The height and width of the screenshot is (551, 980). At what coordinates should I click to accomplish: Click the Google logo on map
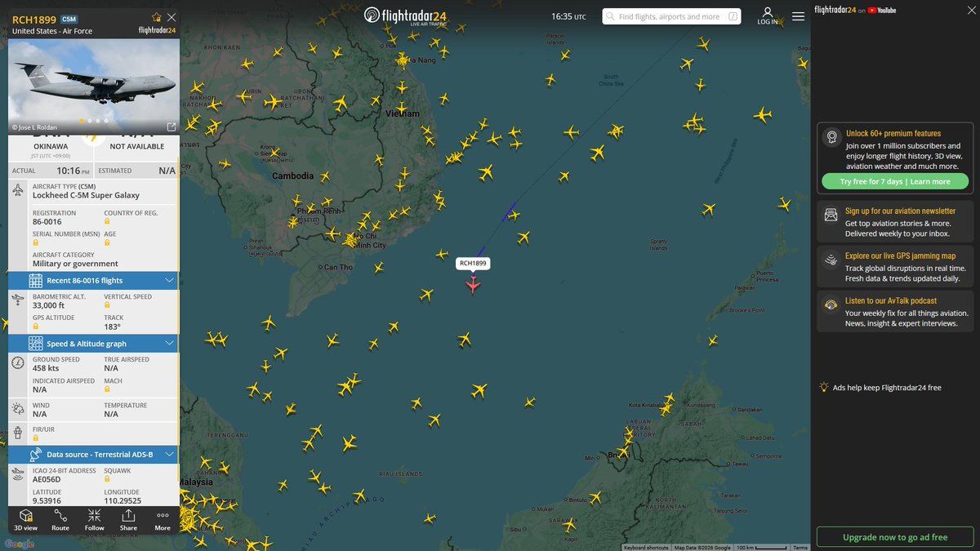(19, 544)
